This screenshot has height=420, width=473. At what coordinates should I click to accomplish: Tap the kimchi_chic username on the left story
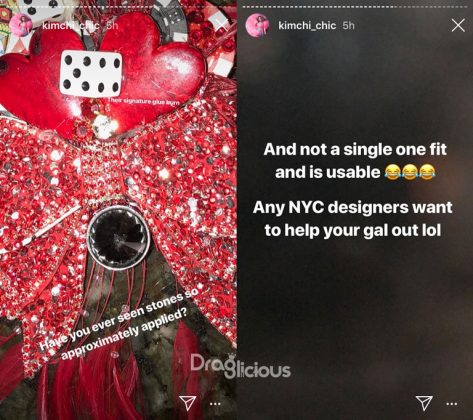71,25
